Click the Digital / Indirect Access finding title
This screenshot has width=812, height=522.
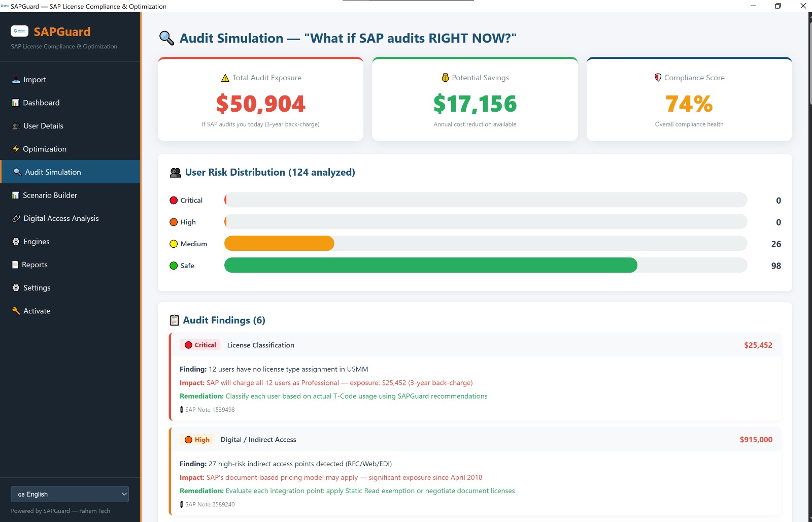tap(258, 440)
